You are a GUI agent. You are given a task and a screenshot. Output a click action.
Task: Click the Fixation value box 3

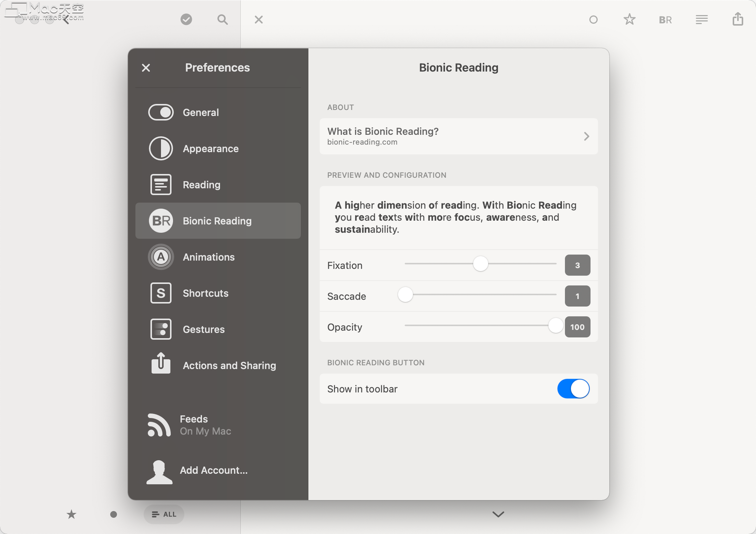pos(577,265)
